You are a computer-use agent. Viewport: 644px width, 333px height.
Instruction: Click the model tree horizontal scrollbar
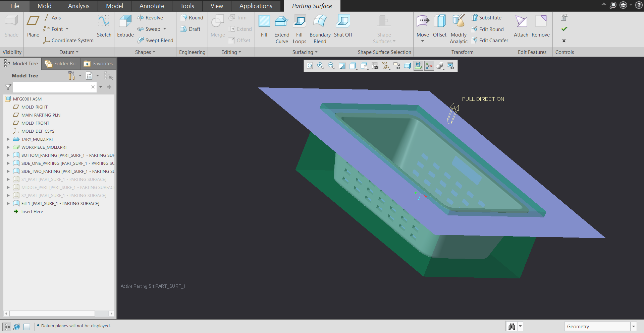click(52, 314)
